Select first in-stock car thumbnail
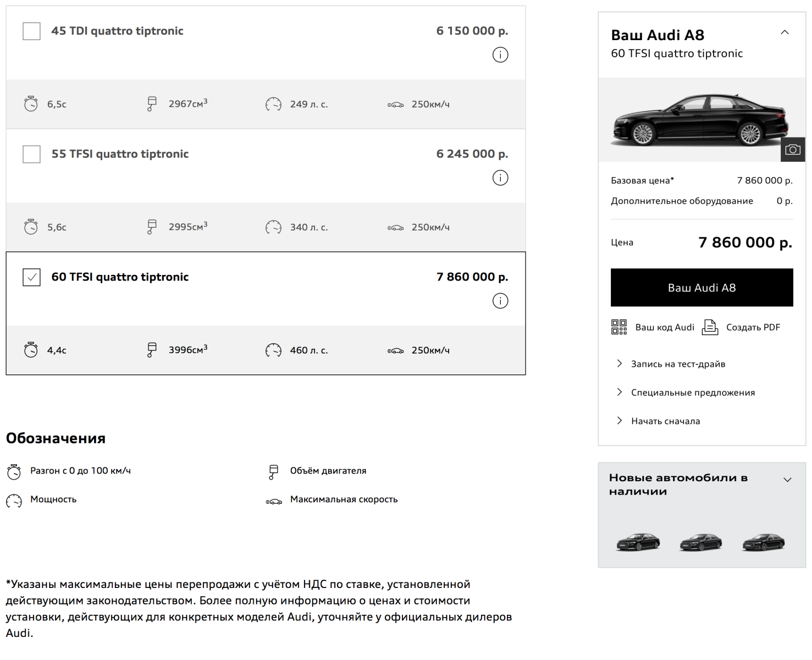 coord(638,542)
